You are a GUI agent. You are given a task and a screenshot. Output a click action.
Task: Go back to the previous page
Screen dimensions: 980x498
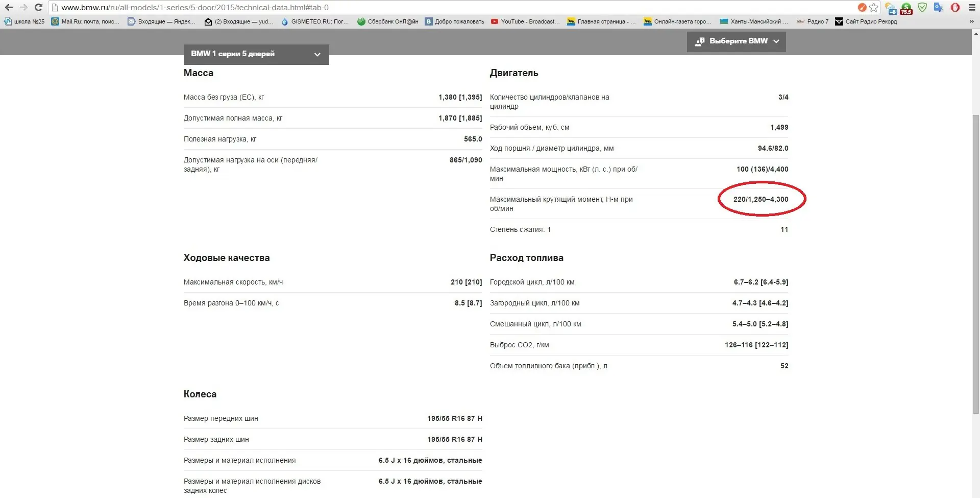coord(9,7)
